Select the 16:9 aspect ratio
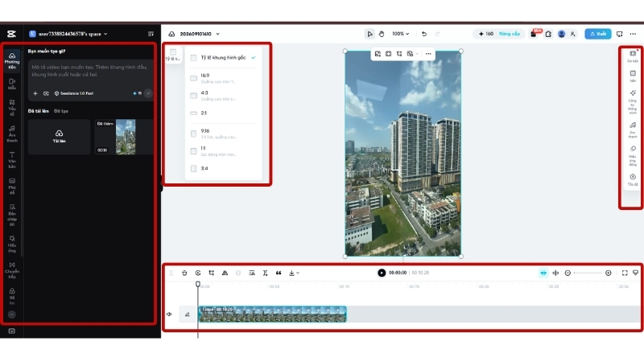This screenshot has height=362, width=644. [x=224, y=78]
